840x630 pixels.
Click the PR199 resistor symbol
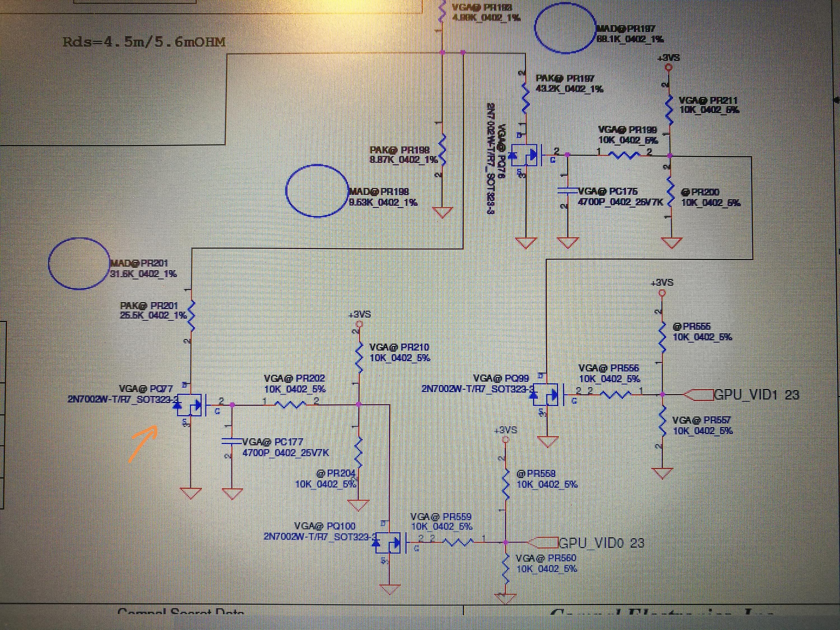pyautogui.click(x=624, y=155)
